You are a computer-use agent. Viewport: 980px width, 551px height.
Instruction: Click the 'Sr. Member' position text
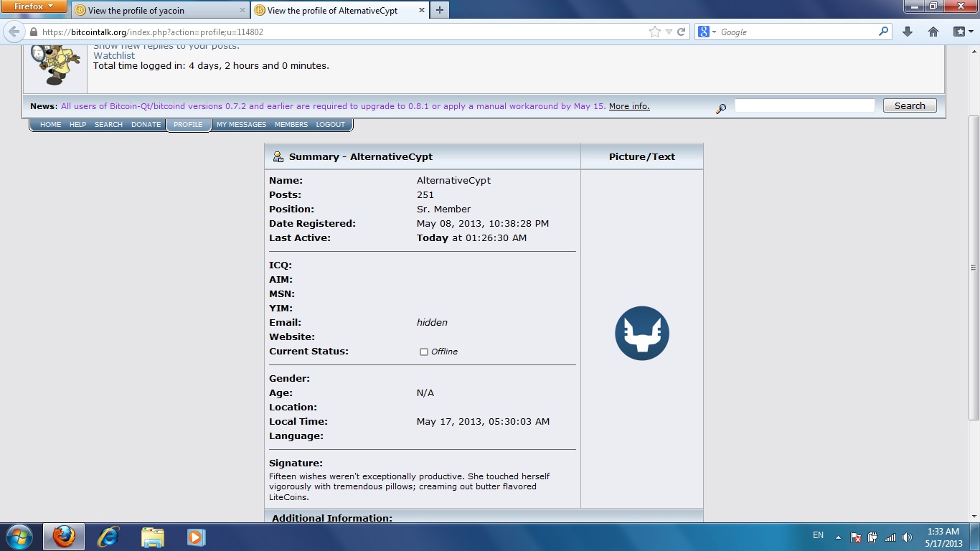click(x=443, y=209)
